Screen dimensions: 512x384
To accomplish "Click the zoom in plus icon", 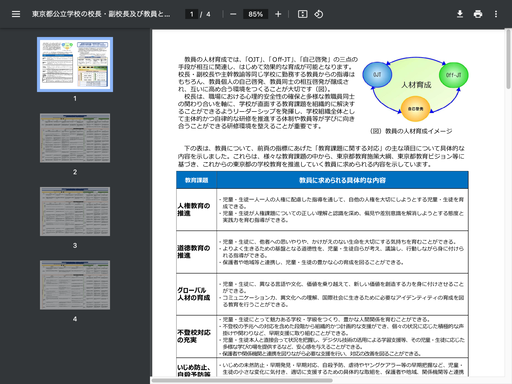I will click(x=278, y=14).
